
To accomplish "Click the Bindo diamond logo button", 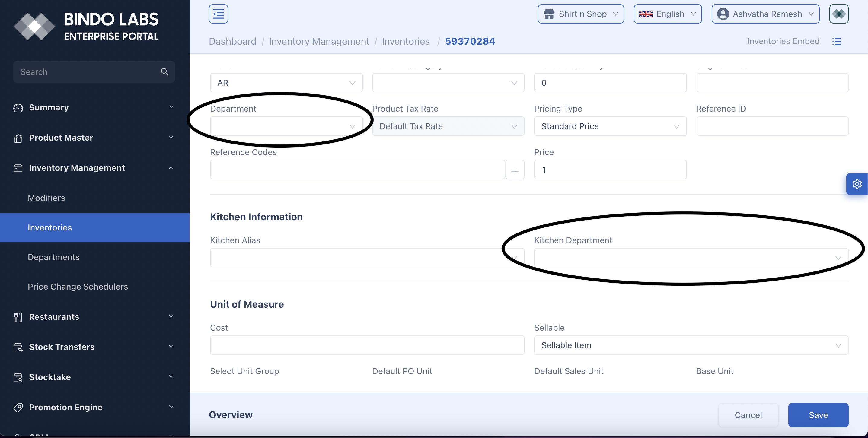I will click(838, 14).
